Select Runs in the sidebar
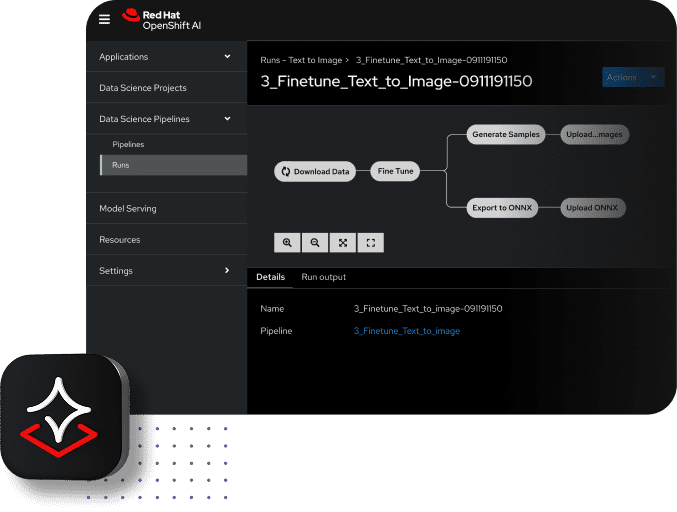This screenshot has height=512, width=677. [x=173, y=165]
